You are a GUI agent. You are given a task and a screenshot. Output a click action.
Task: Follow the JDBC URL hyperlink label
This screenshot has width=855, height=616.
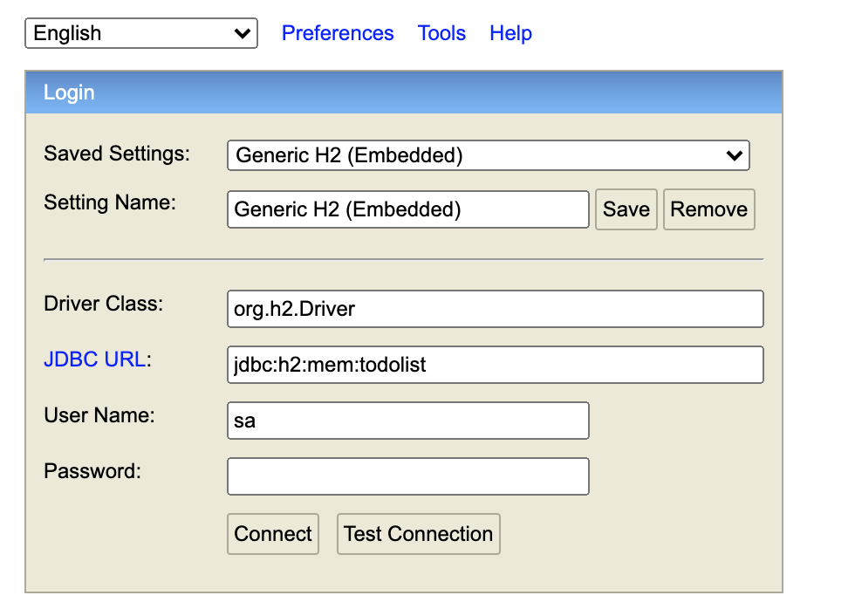point(94,359)
